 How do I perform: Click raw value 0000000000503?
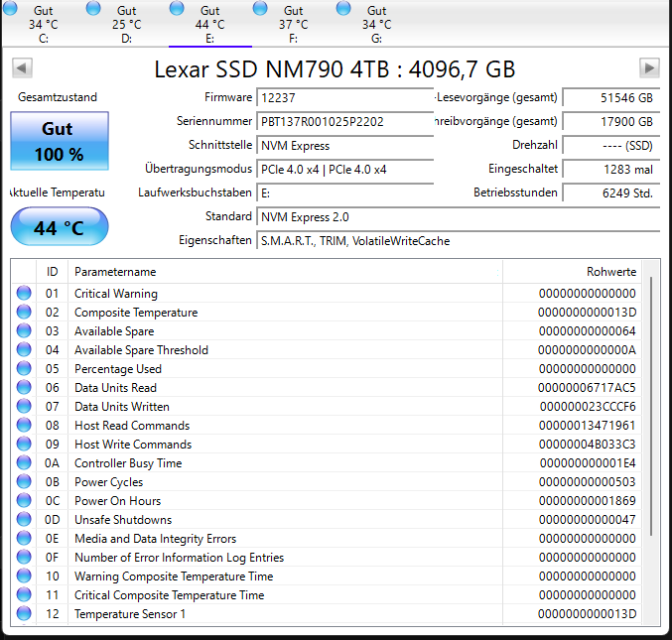pyautogui.click(x=588, y=482)
